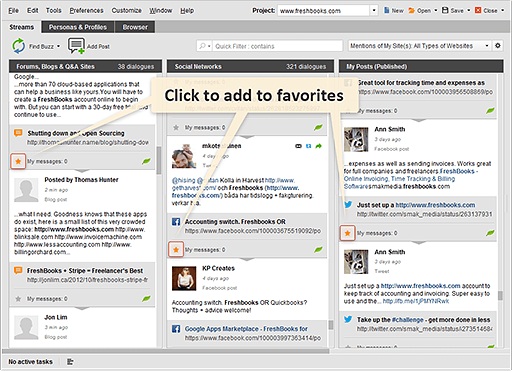This screenshot has height=372, width=512.
Task: Click the green leaf icon in 'FreshBooks + Stripe' row
Action: [x=146, y=299]
